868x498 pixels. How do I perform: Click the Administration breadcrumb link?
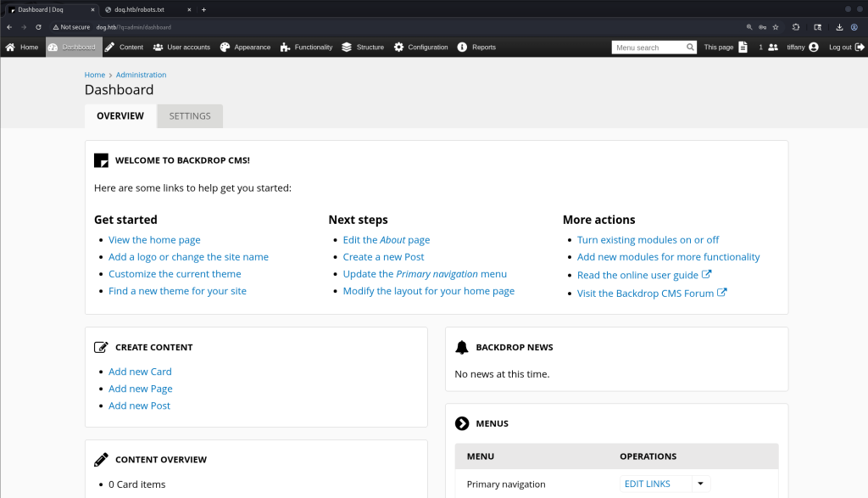141,76
